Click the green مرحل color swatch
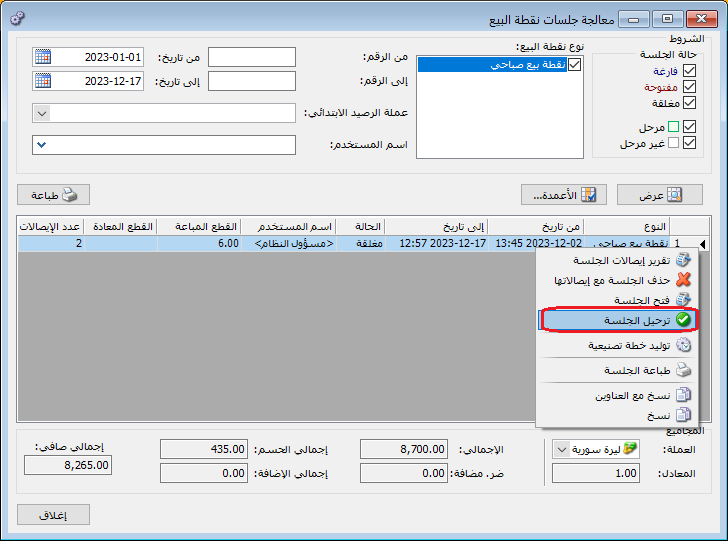Screen dimensions: 728x541 coord(673,126)
